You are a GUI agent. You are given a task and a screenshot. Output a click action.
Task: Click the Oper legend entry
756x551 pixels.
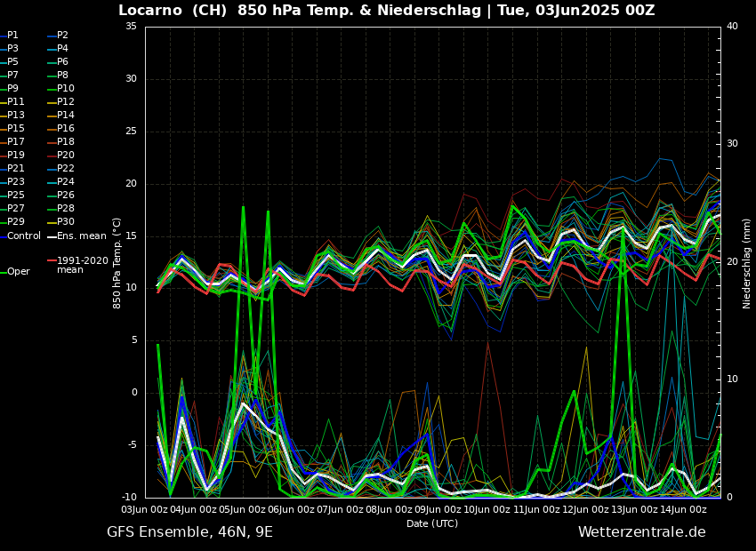point(15,272)
